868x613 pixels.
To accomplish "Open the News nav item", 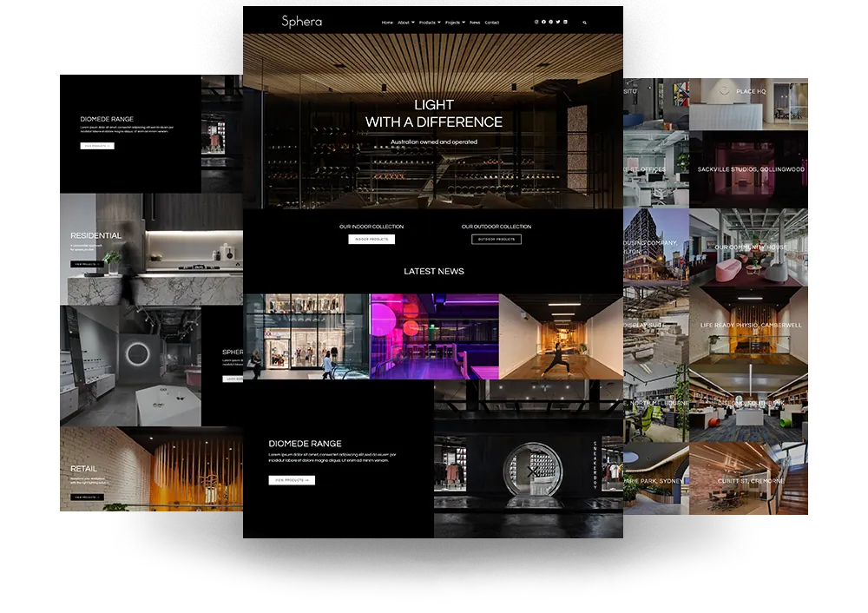I will [475, 23].
